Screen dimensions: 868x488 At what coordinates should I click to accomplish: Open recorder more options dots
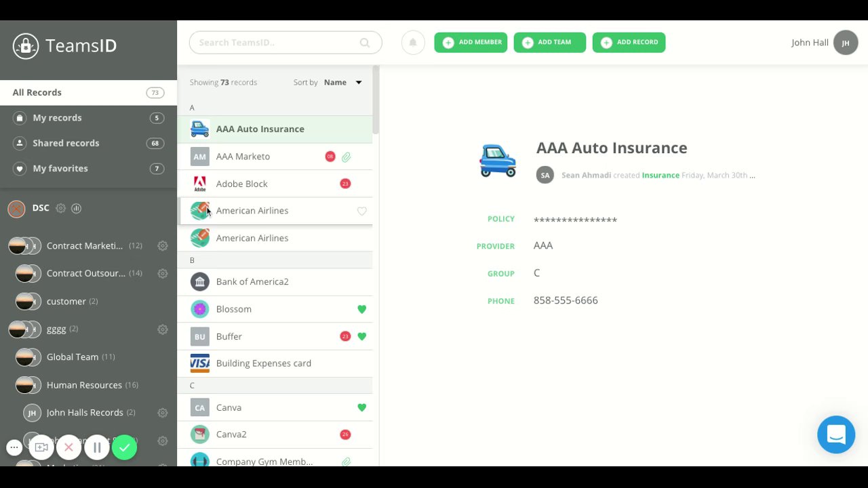click(x=14, y=447)
